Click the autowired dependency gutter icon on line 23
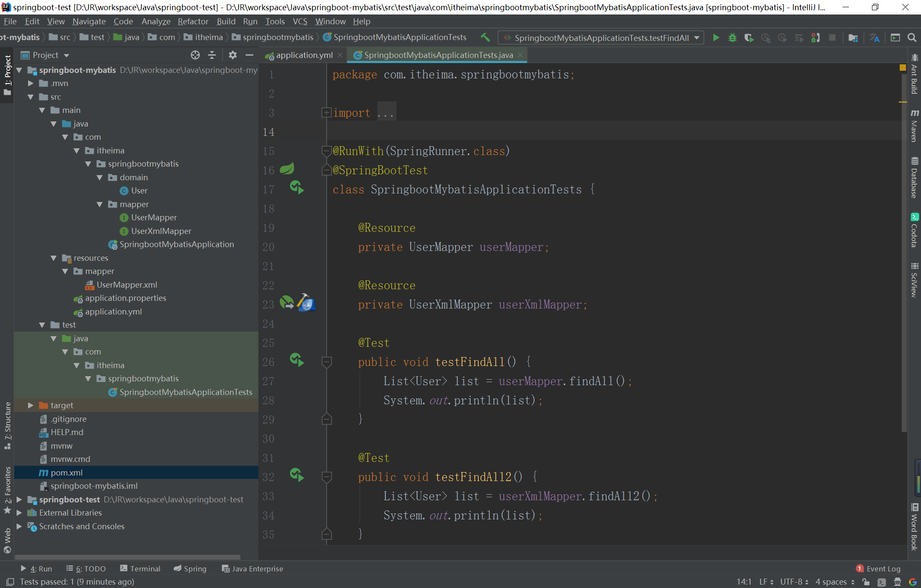The image size is (921, 588). (287, 303)
